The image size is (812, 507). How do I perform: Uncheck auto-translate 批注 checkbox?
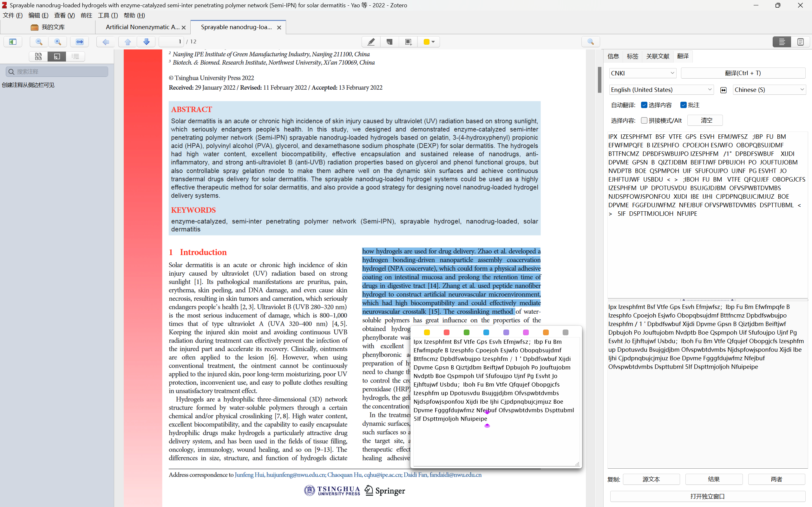click(683, 105)
